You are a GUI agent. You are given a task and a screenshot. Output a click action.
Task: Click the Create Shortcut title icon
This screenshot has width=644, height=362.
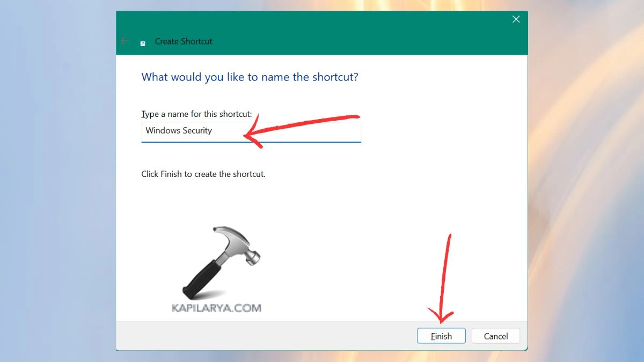click(143, 44)
